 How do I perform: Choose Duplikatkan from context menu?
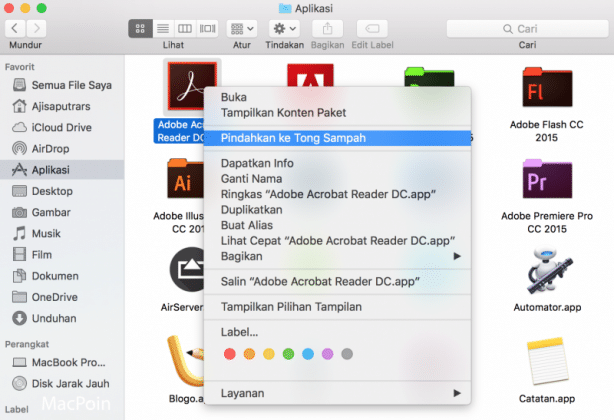point(338,209)
